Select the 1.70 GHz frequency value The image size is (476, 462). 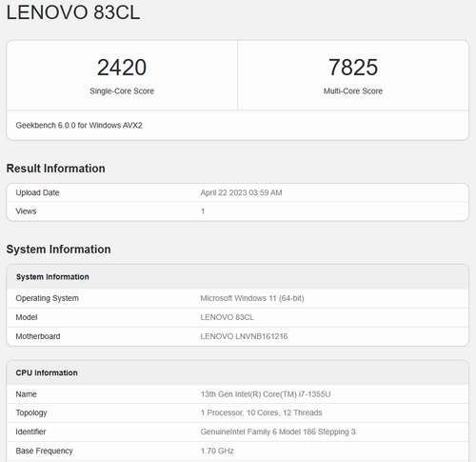click(217, 451)
